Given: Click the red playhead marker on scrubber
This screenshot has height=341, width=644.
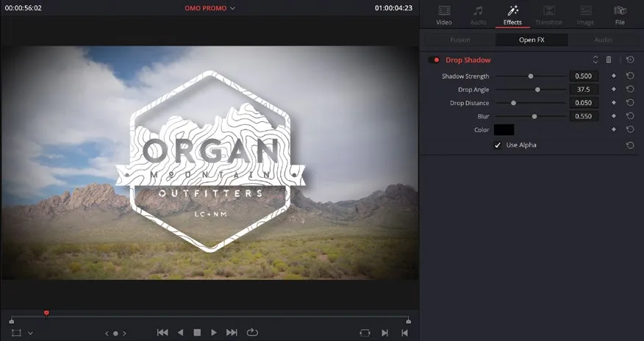Looking at the screenshot, I should [x=46, y=314].
